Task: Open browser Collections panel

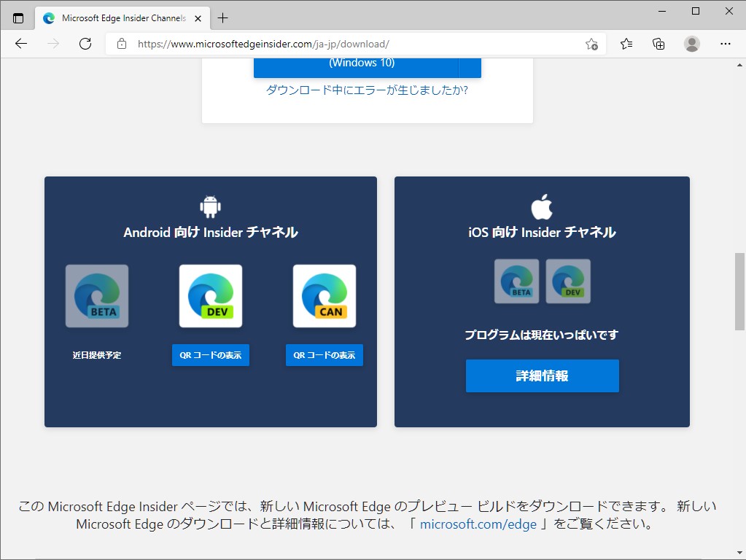Action: [x=658, y=44]
